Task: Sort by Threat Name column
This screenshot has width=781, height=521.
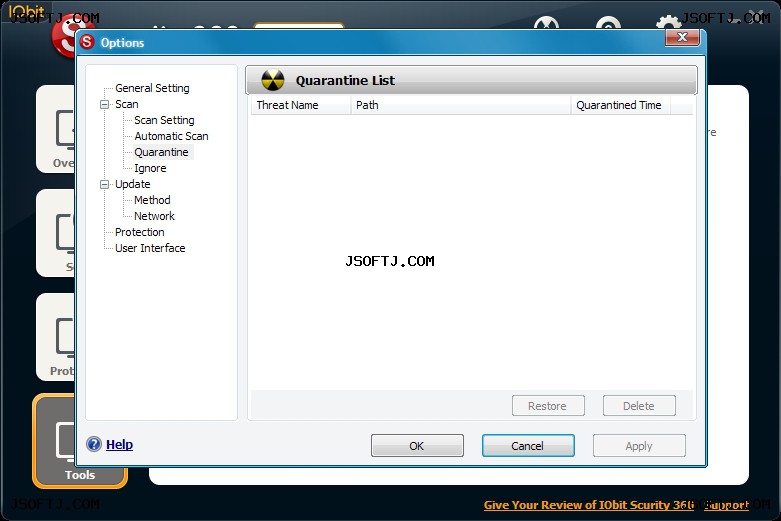Action: coord(301,105)
